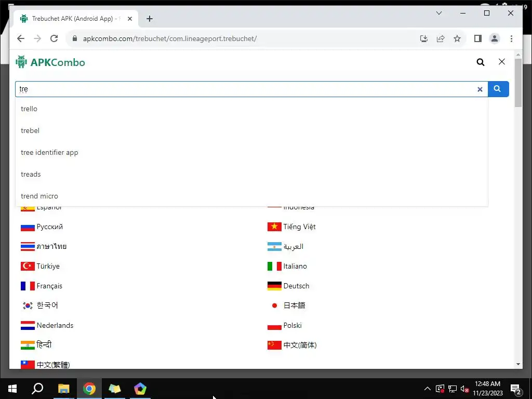Go back in Chrome
The height and width of the screenshot is (399, 532).
pos(21,38)
